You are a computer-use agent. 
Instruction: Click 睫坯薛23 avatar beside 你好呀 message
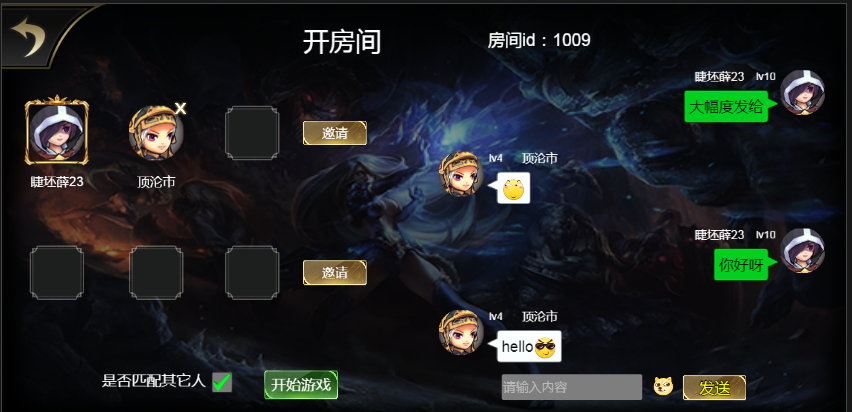[803, 251]
